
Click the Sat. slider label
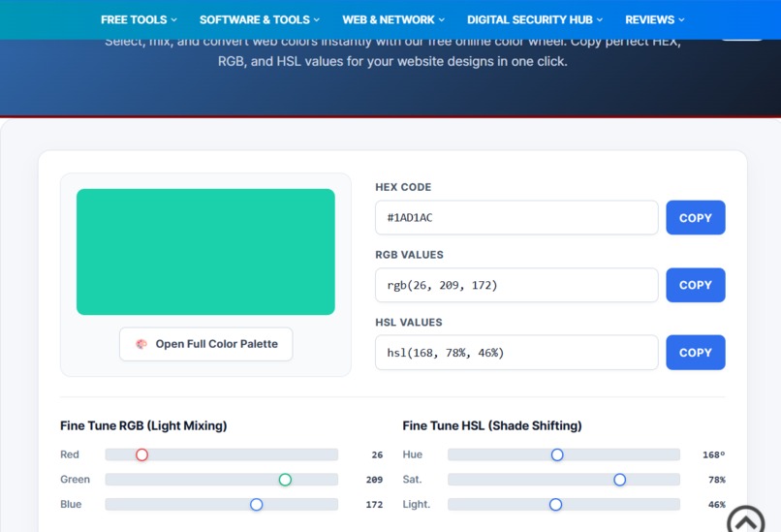coord(412,480)
